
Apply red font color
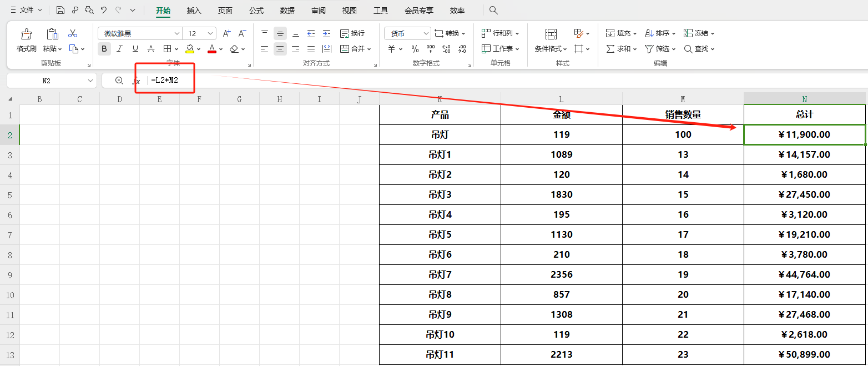click(211, 49)
